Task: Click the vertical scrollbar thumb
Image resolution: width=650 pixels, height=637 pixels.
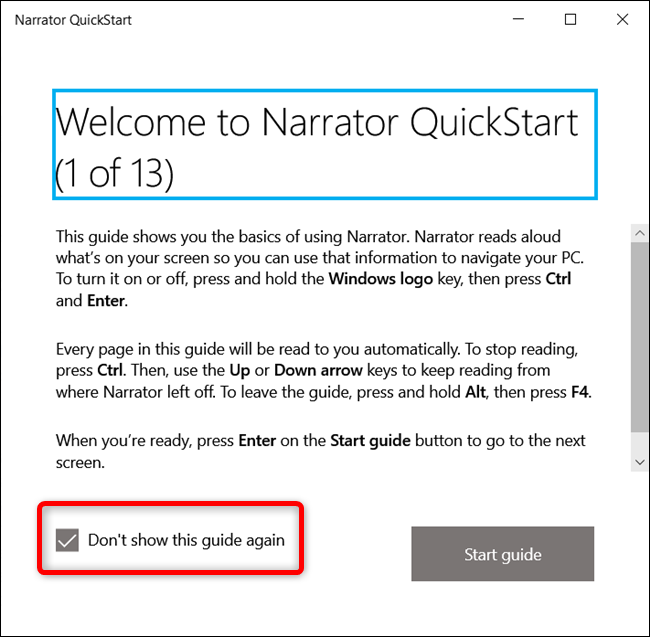Action: [640, 337]
